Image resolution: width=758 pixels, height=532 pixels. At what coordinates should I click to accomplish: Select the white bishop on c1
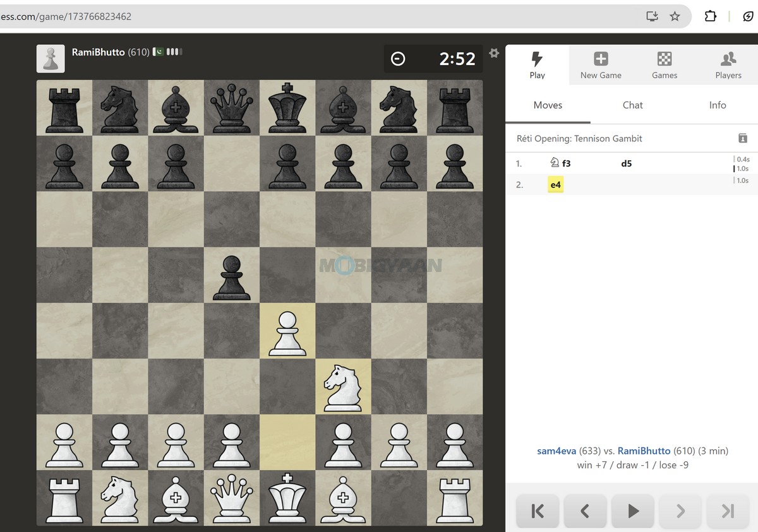(176, 497)
